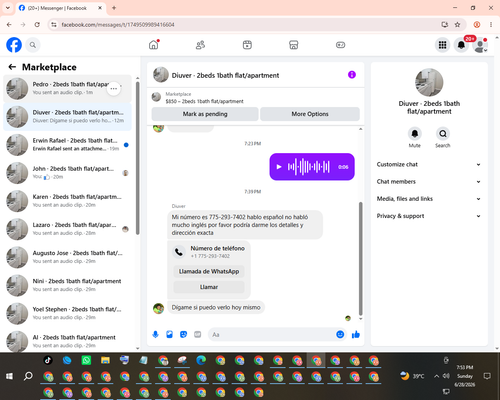Open Karen conversation in list
The width and height of the screenshot is (500, 400).
click(67, 201)
